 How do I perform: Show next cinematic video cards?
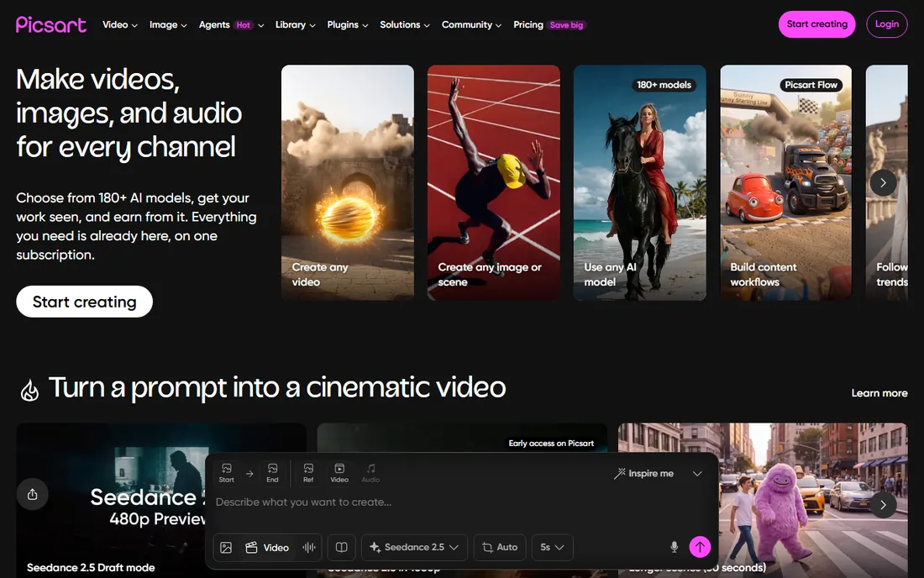coord(883,505)
